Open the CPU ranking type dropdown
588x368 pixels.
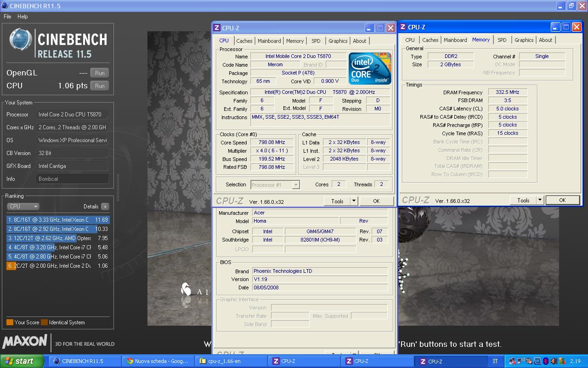coord(23,207)
